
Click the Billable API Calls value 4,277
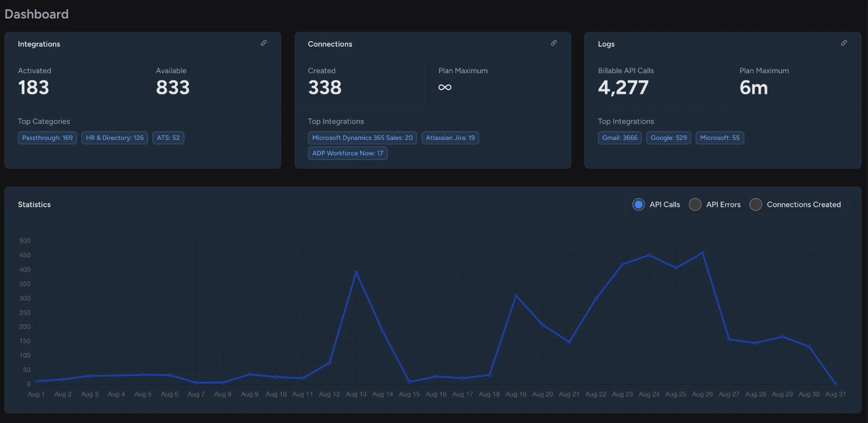(x=623, y=87)
